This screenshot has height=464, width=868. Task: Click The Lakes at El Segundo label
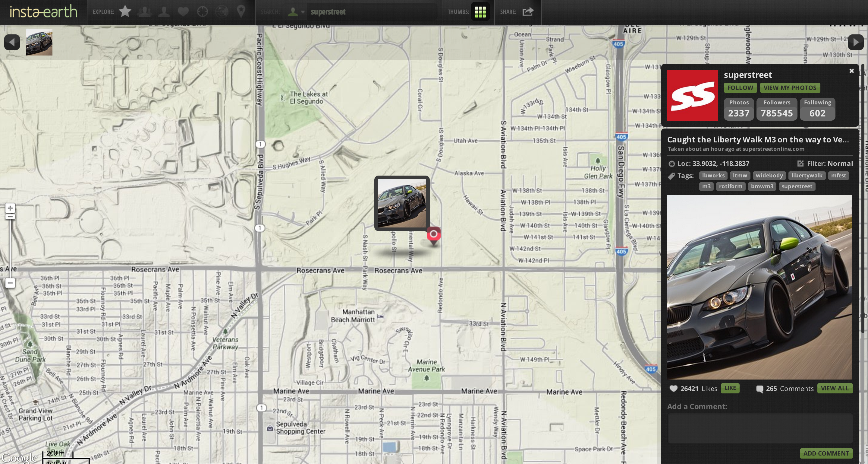click(x=308, y=97)
